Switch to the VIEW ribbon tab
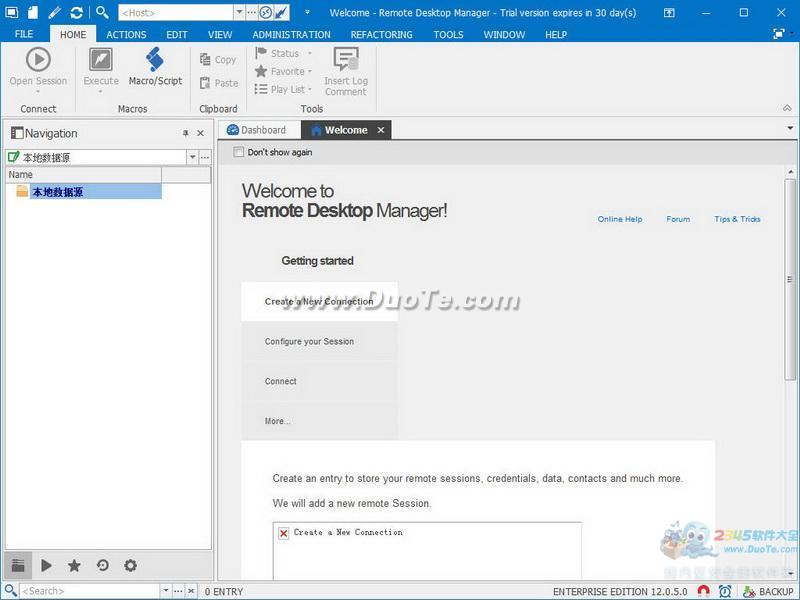The height and width of the screenshot is (600, 800). [x=220, y=35]
